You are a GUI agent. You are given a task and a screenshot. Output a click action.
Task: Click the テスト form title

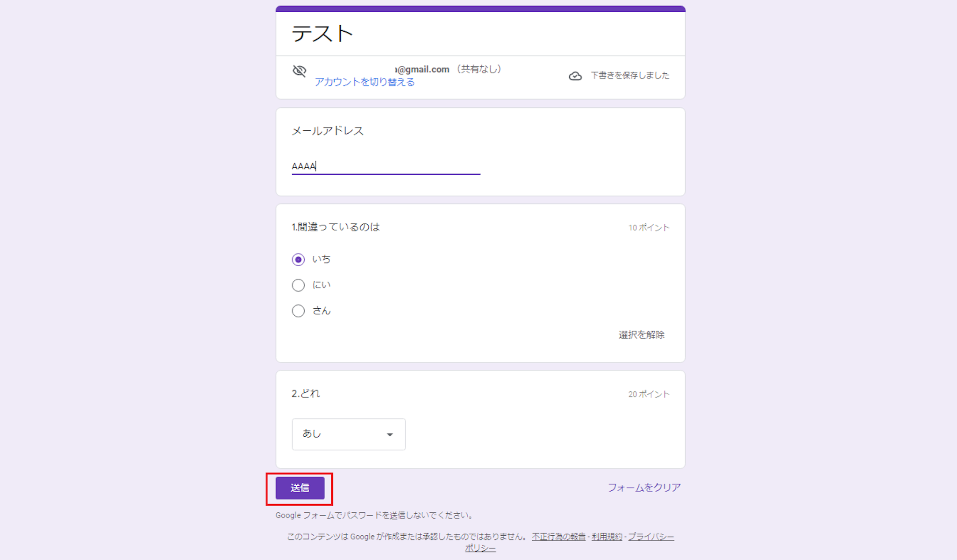[x=322, y=34]
